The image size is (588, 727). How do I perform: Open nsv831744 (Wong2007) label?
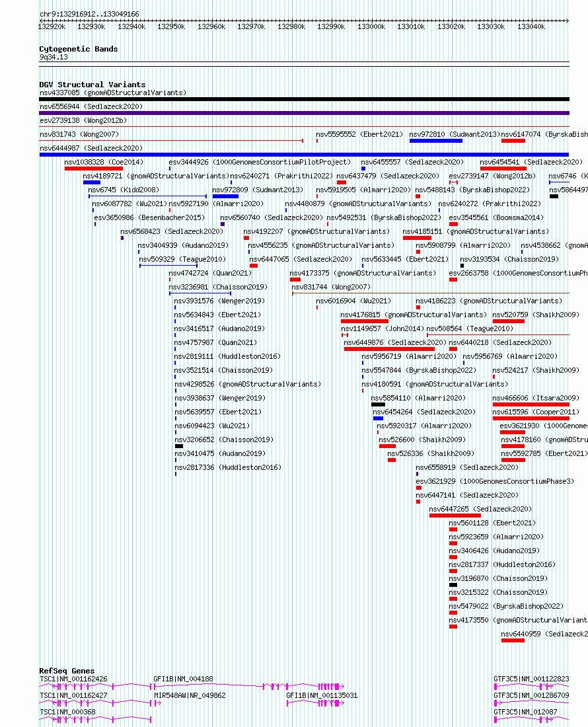[331, 287]
